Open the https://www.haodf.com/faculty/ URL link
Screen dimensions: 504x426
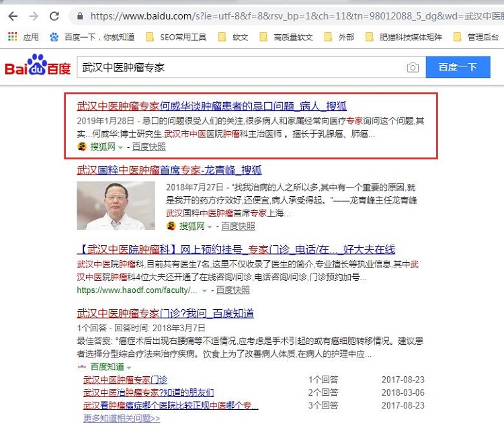pos(137,290)
